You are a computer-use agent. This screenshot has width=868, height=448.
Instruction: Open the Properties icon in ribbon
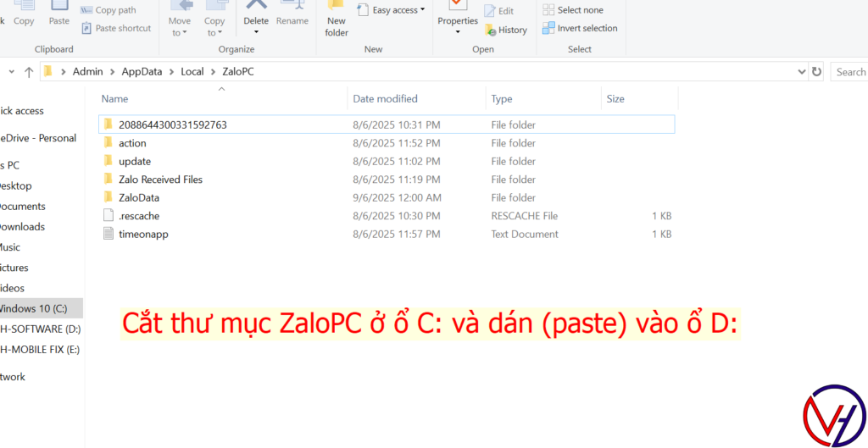coord(458,7)
